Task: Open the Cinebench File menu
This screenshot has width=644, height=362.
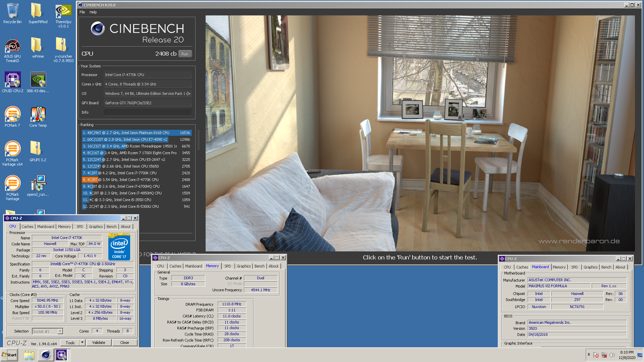Action: pyautogui.click(x=82, y=12)
